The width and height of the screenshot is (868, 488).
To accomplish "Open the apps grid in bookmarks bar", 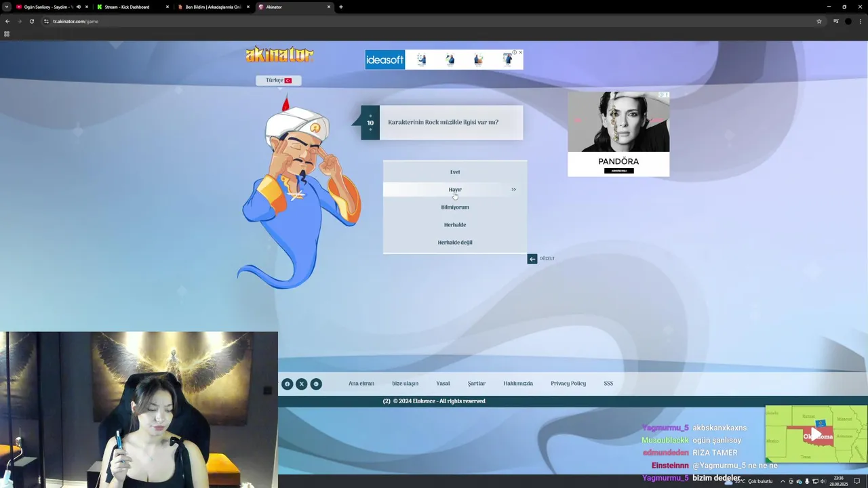I will [x=7, y=33].
